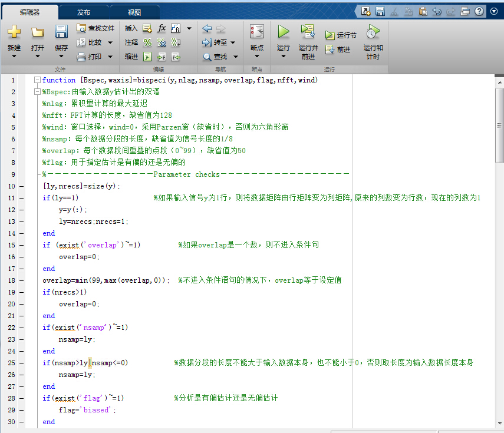Open the Breakpoints (断点) dropdown arrow
The width and height of the screenshot is (504, 433).
pos(257,56)
